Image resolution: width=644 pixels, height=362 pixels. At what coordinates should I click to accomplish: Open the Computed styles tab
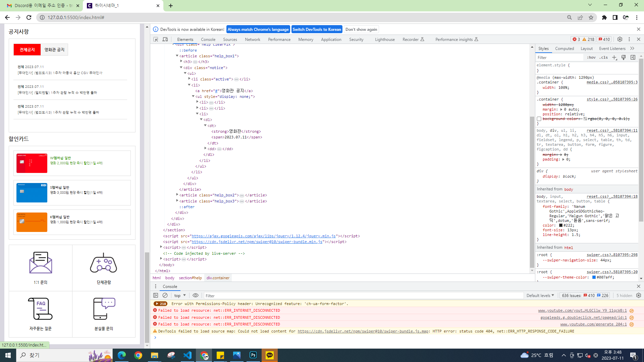pyautogui.click(x=565, y=48)
